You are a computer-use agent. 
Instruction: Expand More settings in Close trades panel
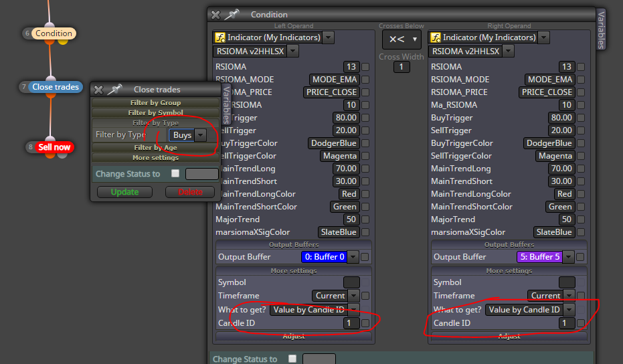(155, 158)
